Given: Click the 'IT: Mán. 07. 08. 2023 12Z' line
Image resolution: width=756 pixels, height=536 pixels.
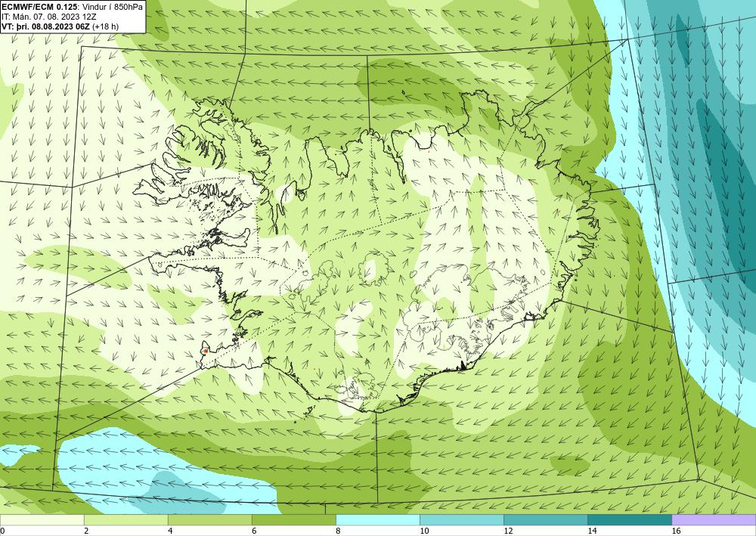Looking at the screenshot, I should [x=49, y=16].
